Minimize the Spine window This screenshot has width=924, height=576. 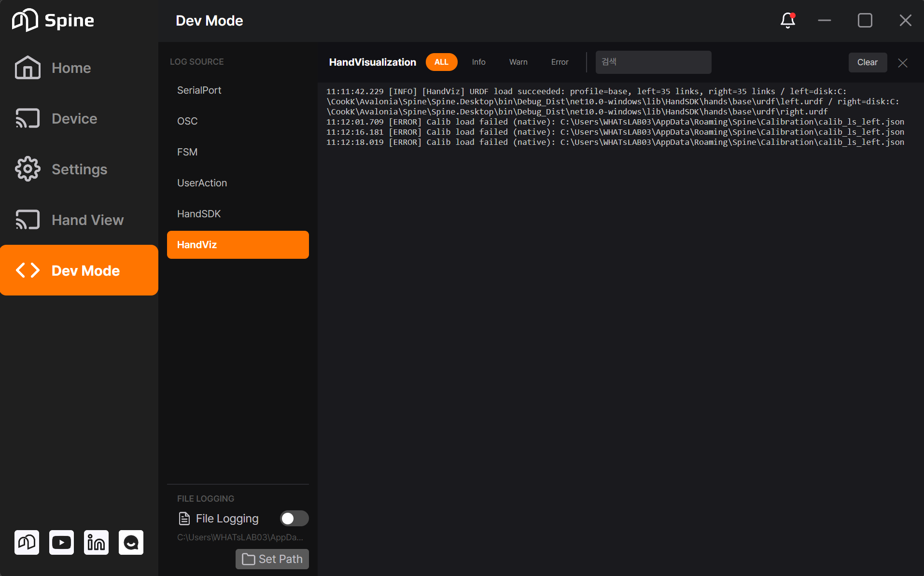(x=825, y=20)
